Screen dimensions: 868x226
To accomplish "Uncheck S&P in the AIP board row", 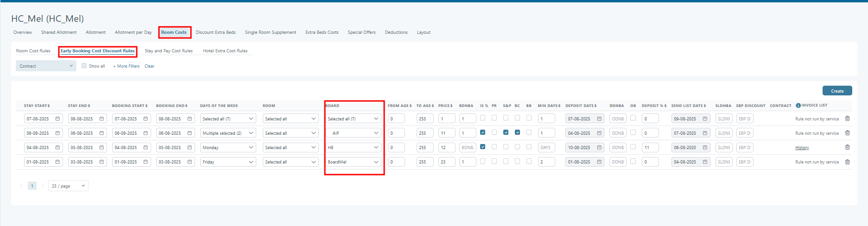I will [506, 132].
